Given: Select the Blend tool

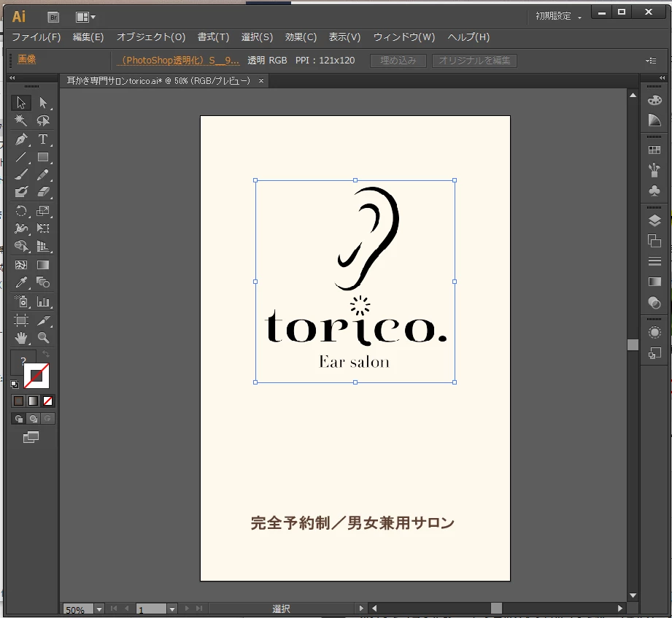Looking at the screenshot, I should click(x=43, y=282).
